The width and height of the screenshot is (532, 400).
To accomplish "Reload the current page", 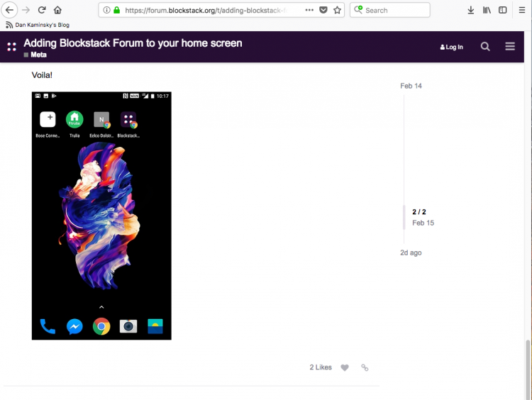I will [x=42, y=10].
